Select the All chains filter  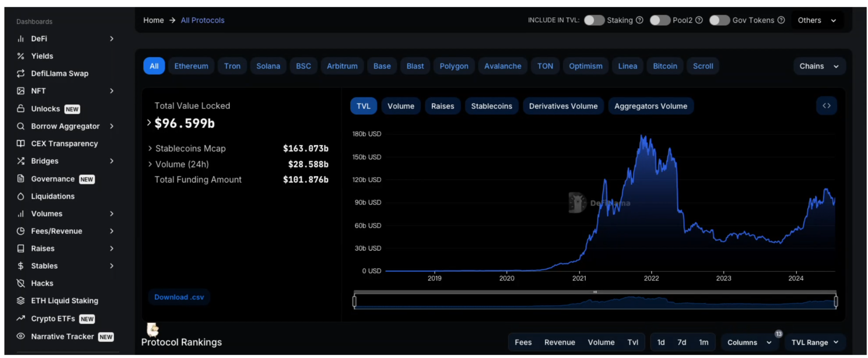pyautogui.click(x=154, y=66)
